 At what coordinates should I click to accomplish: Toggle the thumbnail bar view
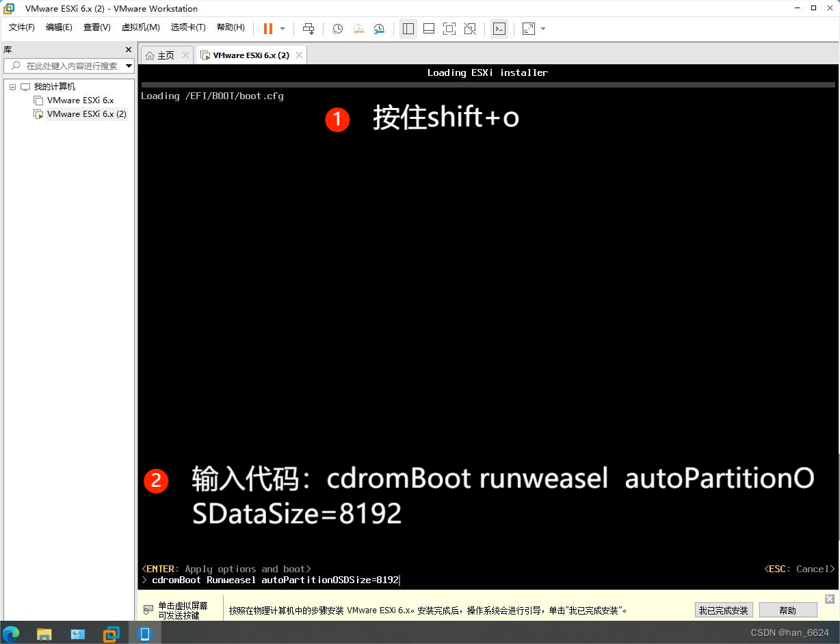[x=429, y=29]
